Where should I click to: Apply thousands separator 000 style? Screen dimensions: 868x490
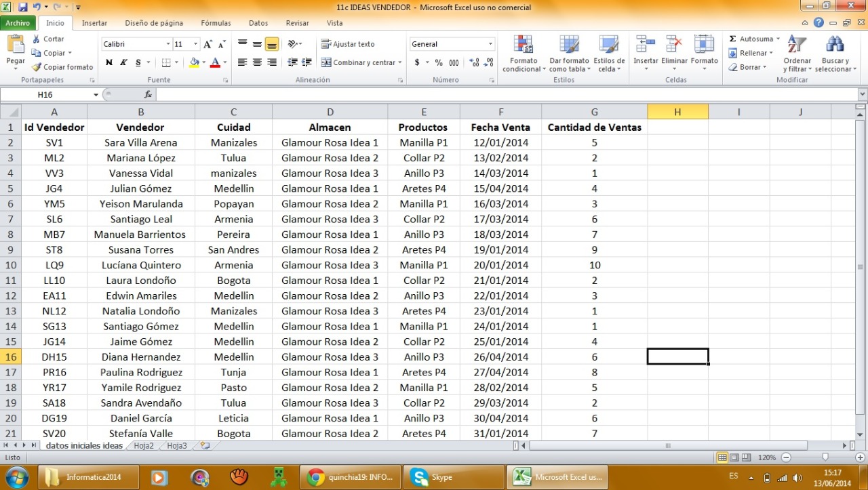(454, 62)
